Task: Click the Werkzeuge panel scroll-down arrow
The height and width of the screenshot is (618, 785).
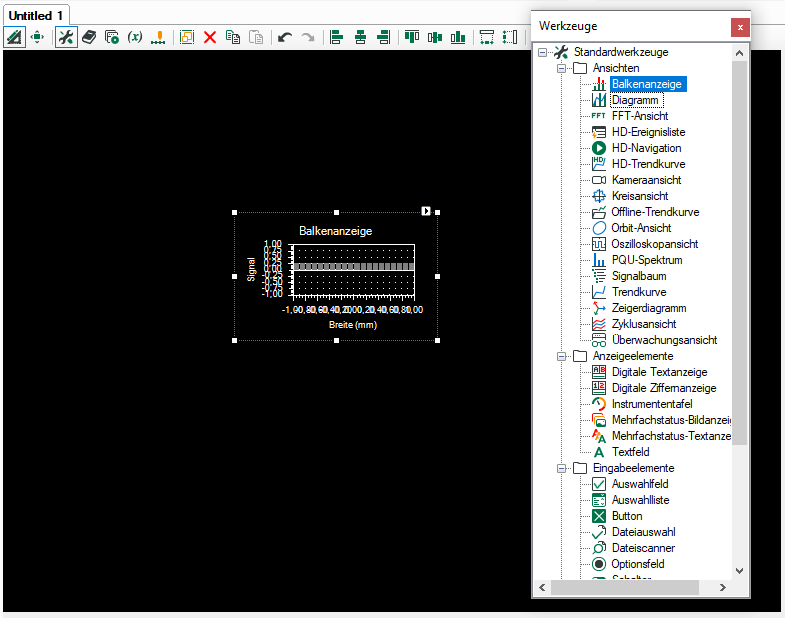Action: 740,570
